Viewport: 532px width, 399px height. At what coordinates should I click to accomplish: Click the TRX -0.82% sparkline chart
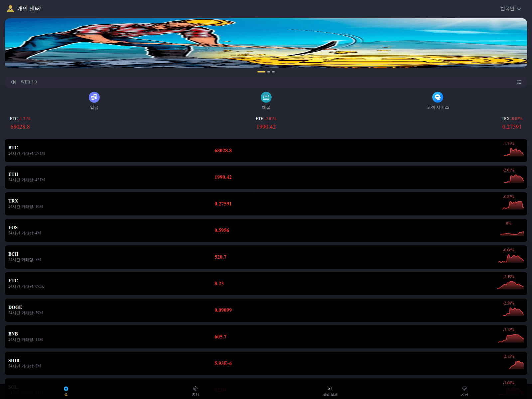[x=513, y=205]
